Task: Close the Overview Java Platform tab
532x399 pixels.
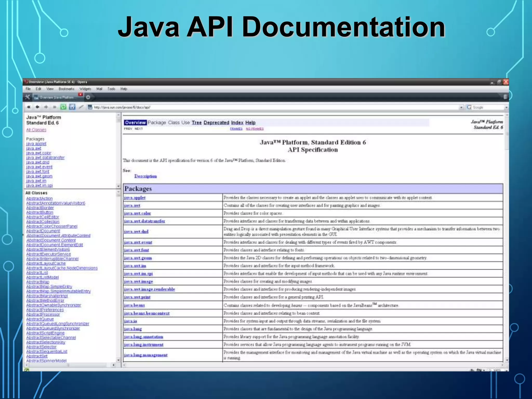Action: [81, 94]
